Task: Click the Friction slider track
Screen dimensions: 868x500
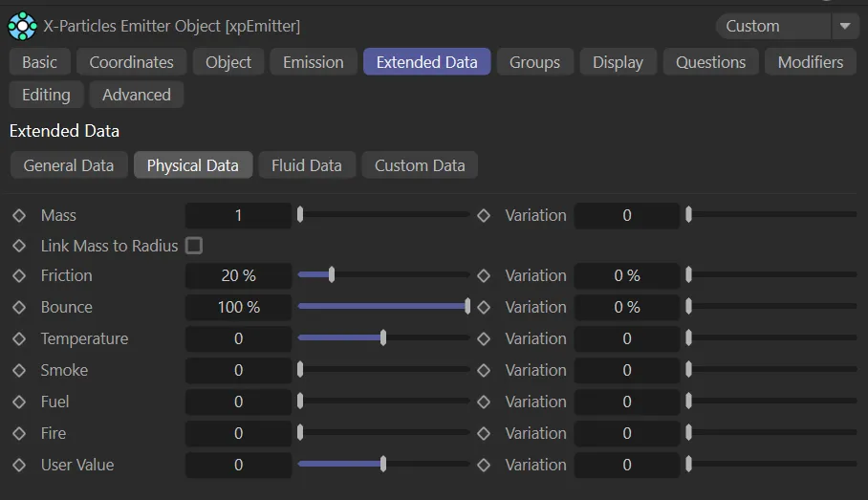Action: tap(382, 275)
